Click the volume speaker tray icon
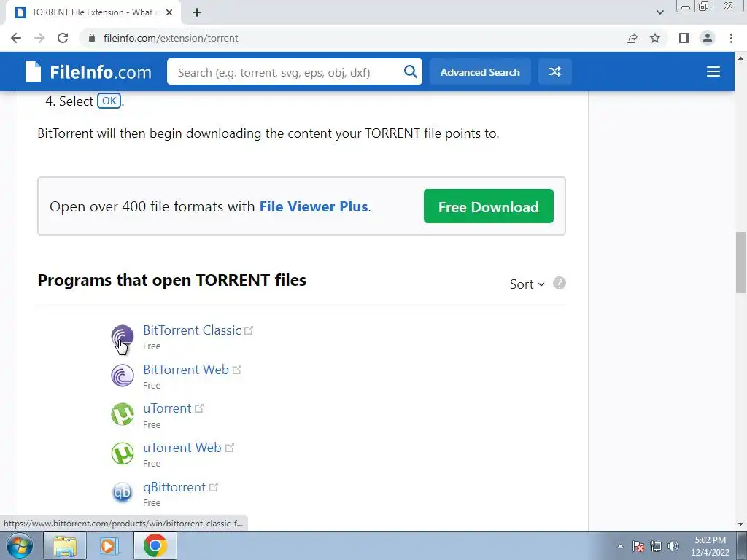747x560 pixels. [673, 546]
